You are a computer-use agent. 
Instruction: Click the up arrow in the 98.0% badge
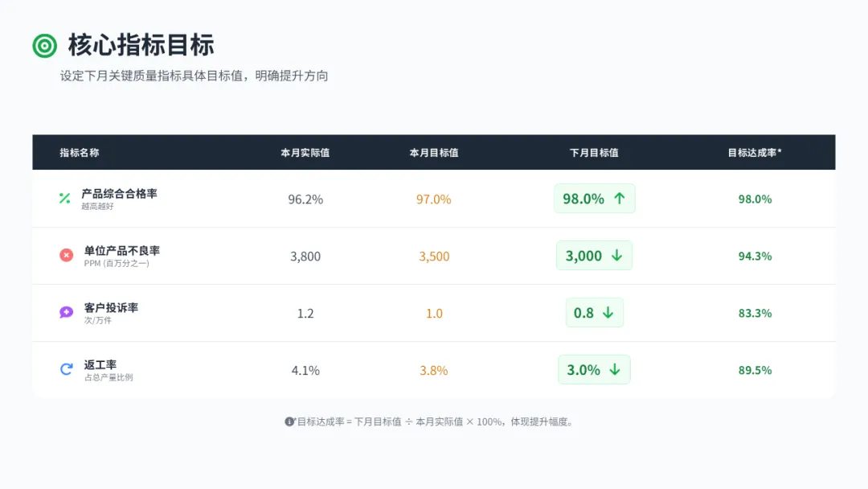tap(620, 199)
